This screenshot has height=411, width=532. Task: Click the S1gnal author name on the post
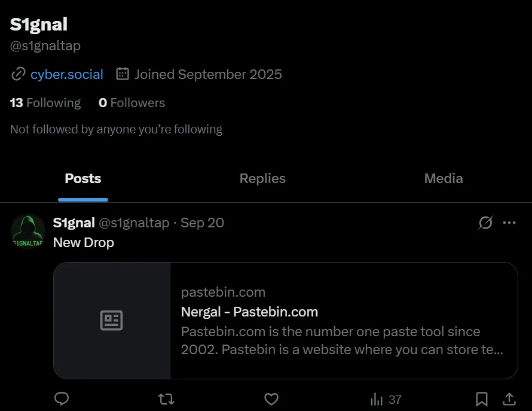[x=74, y=223]
